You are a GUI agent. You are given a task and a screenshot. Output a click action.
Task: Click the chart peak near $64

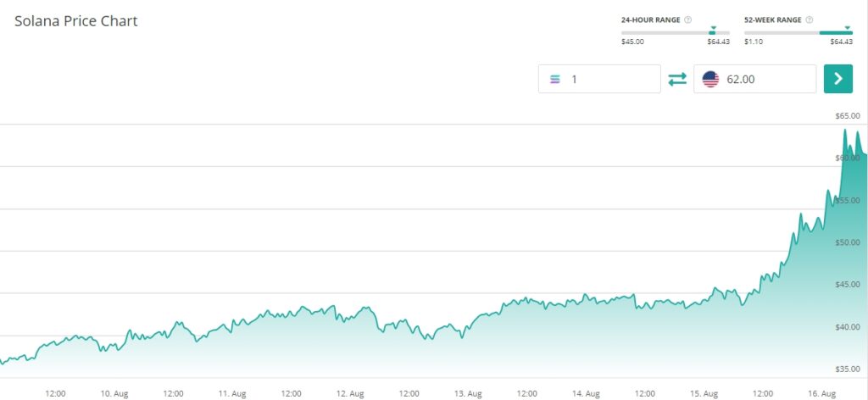pyautogui.click(x=845, y=131)
